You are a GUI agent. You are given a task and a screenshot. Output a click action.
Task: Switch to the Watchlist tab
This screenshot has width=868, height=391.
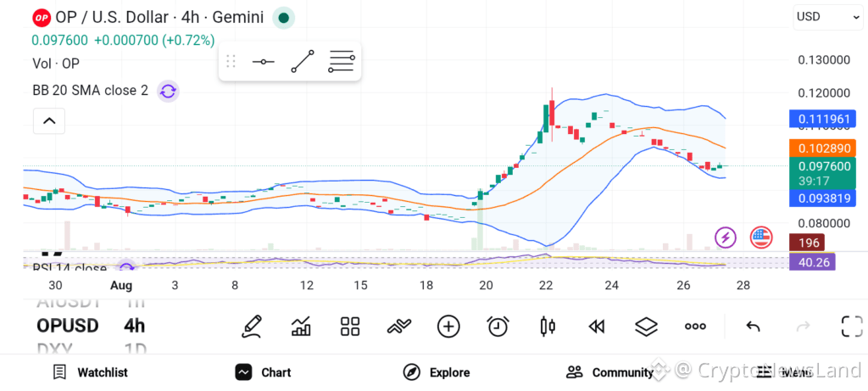pyautogui.click(x=90, y=372)
